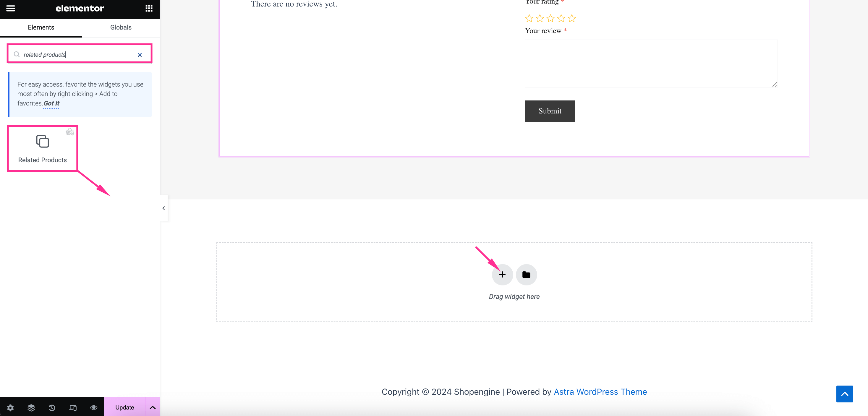This screenshot has width=868, height=416.
Task: Open the widgets grid panel icon
Action: tap(149, 9)
